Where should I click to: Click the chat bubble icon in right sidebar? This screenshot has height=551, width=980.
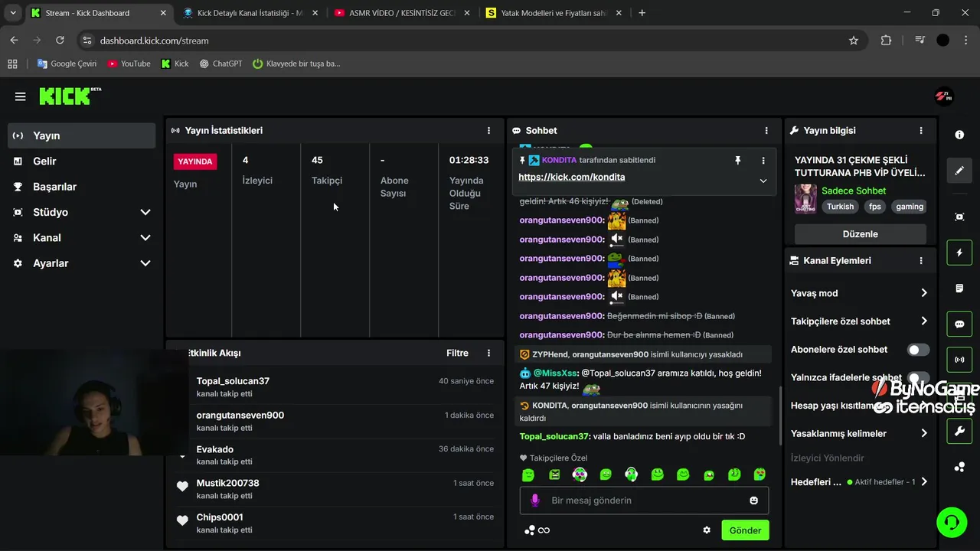[x=959, y=324]
